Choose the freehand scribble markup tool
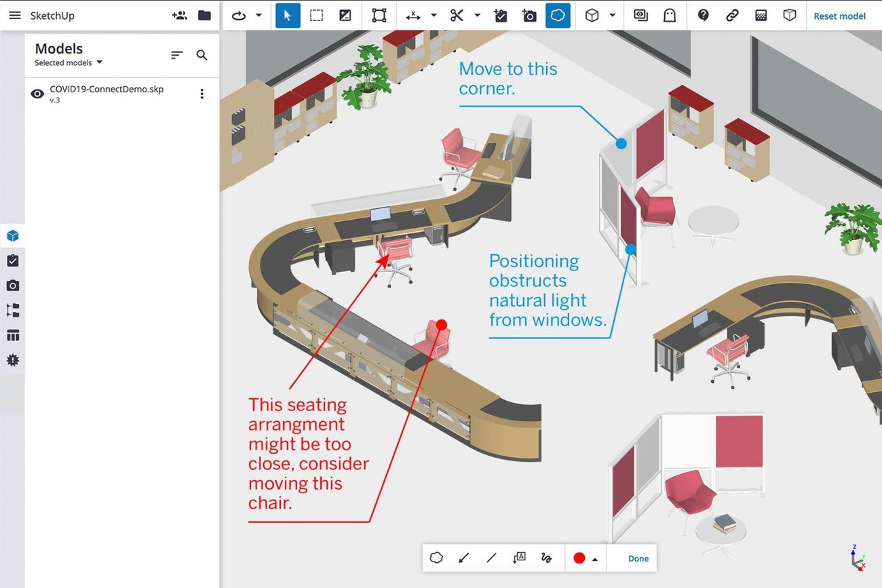Screen dimensions: 882x588 tap(546, 558)
